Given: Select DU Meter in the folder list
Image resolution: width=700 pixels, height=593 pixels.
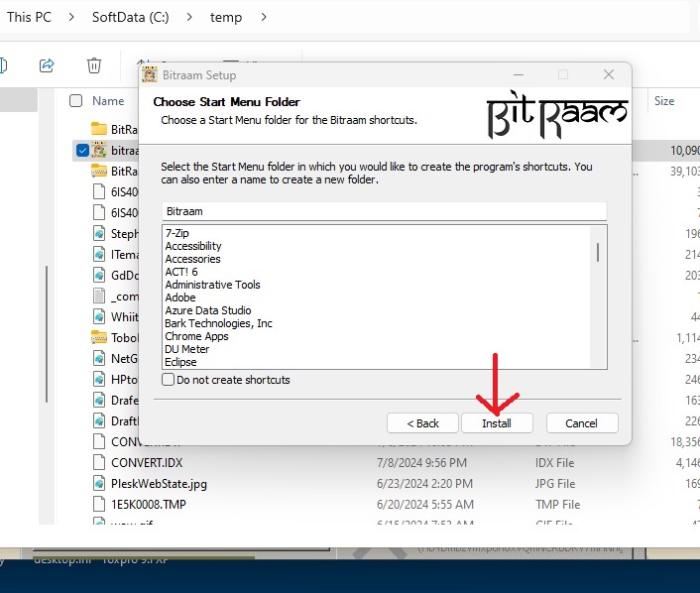Looking at the screenshot, I should pyautogui.click(x=186, y=349).
